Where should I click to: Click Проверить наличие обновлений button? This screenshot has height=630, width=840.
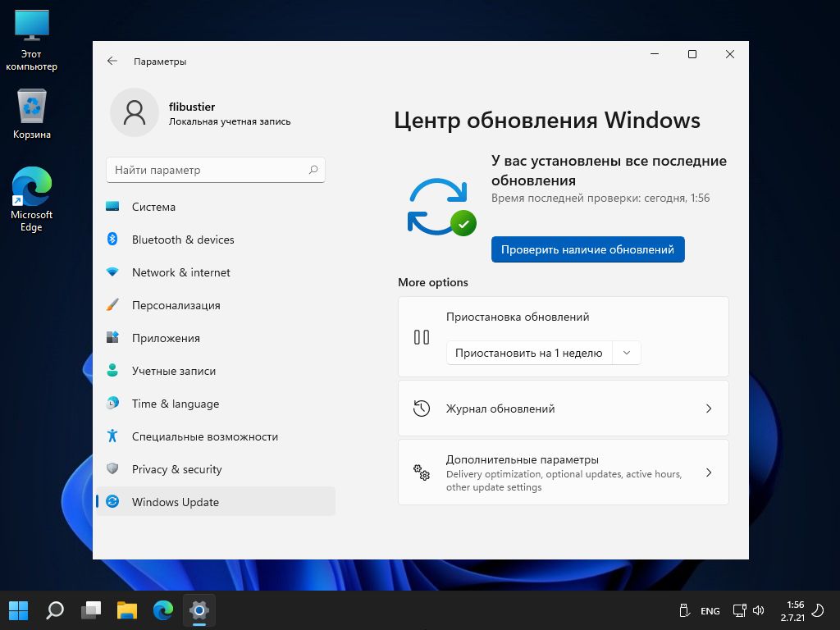point(587,249)
